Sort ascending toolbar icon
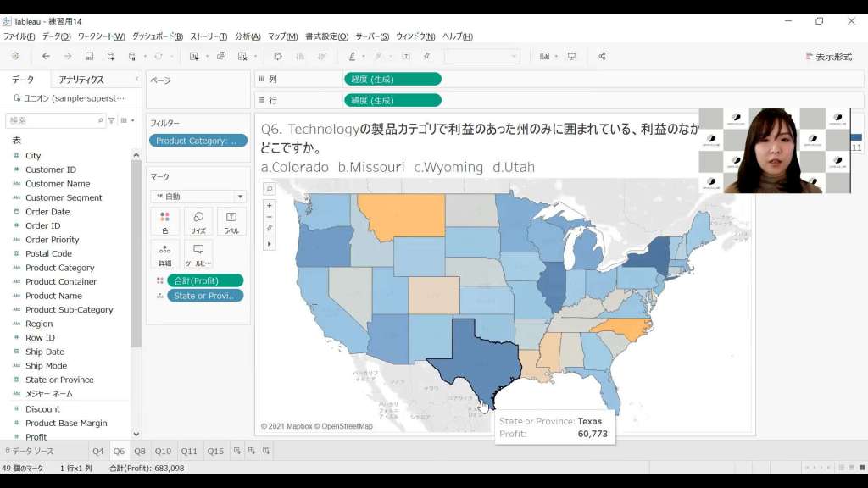868x488 pixels. tap(300, 56)
